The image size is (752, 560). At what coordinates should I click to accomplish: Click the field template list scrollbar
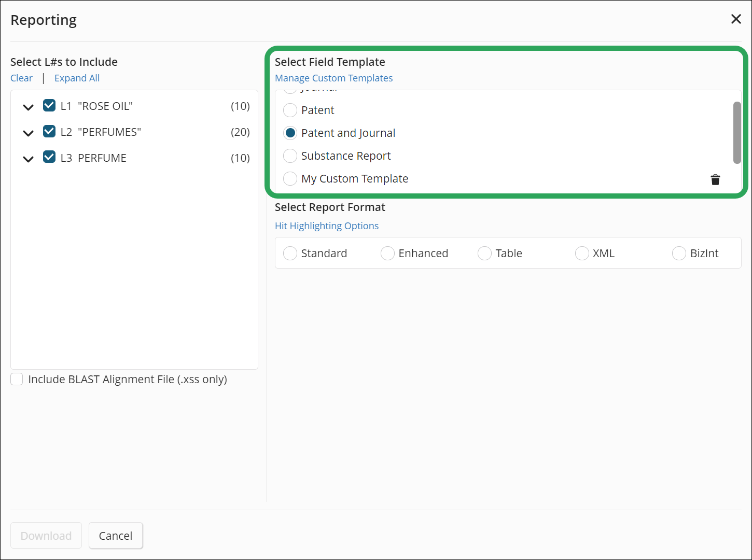click(737, 133)
